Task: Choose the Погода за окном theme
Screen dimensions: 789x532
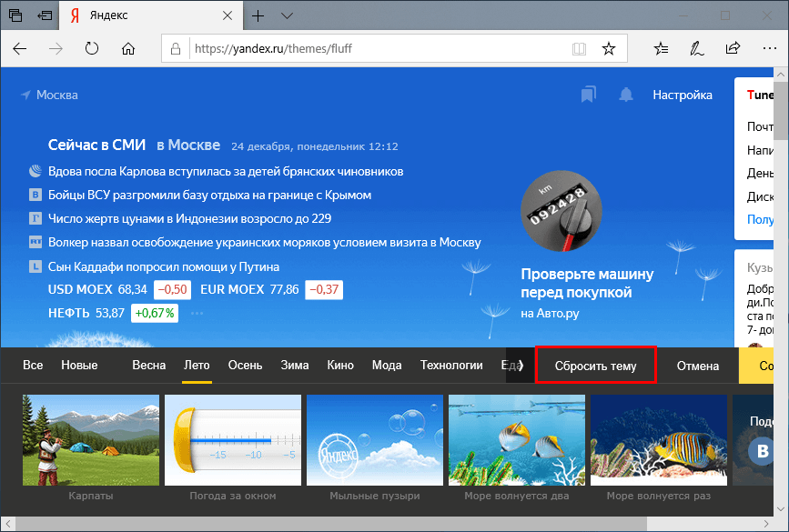Action: [x=233, y=440]
